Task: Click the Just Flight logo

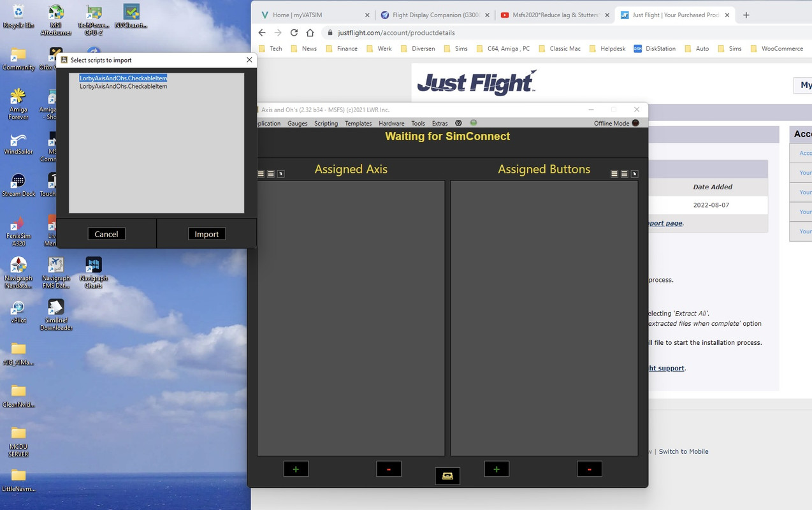Action: pyautogui.click(x=477, y=83)
